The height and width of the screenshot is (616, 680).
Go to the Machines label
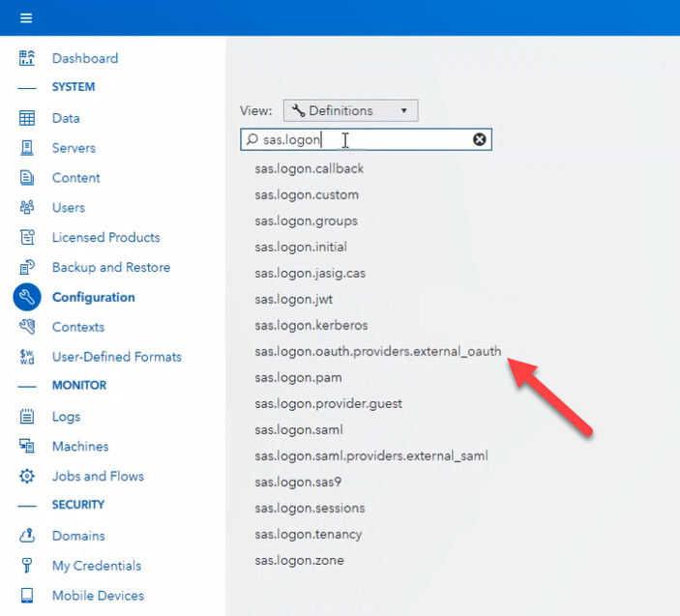pyautogui.click(x=80, y=446)
